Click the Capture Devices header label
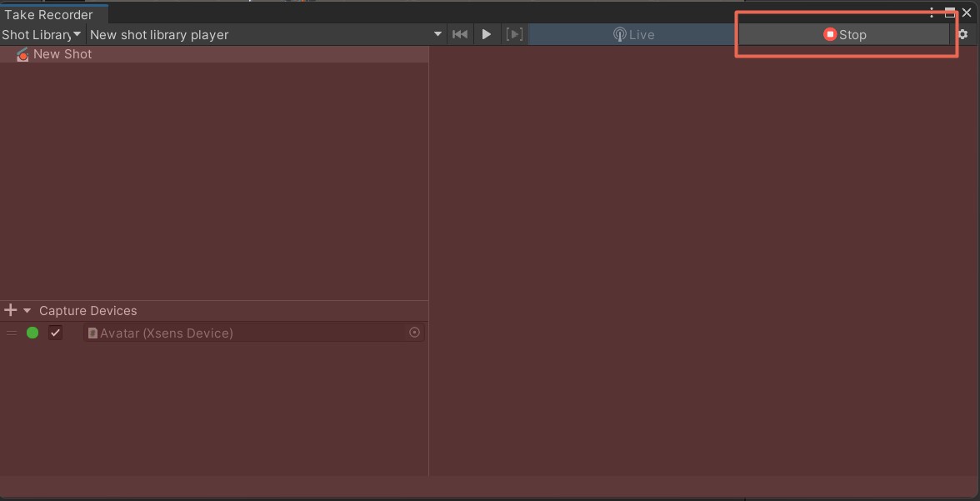Viewport: 980px width, 501px height. [88, 310]
